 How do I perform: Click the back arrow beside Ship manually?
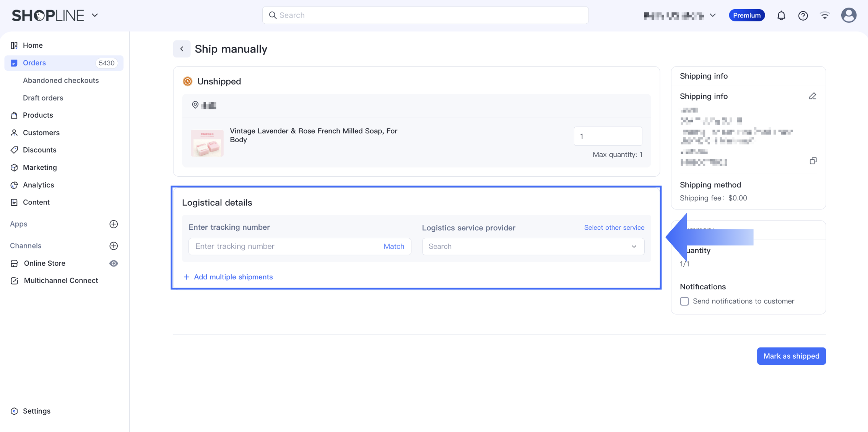[x=182, y=49]
